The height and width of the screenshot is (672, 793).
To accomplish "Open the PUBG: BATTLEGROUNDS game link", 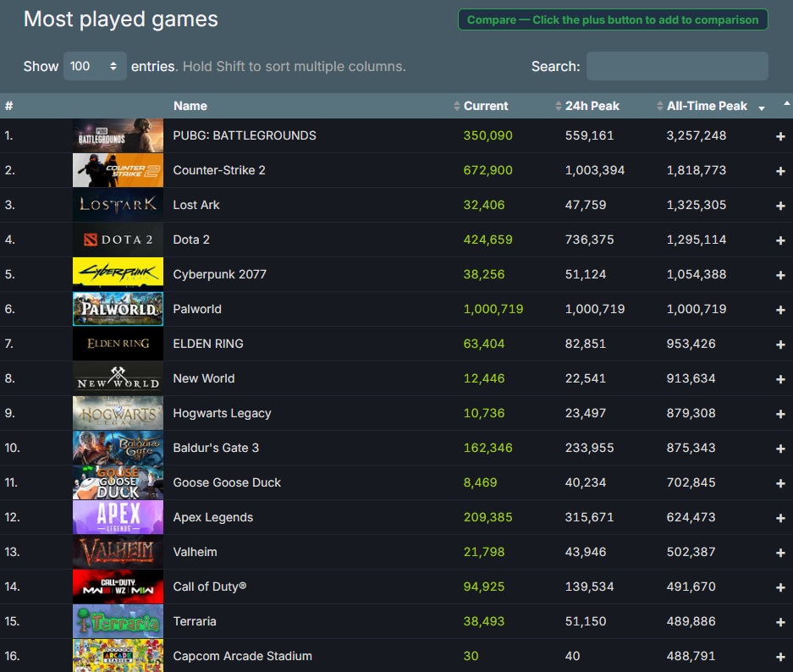I will 245,135.
